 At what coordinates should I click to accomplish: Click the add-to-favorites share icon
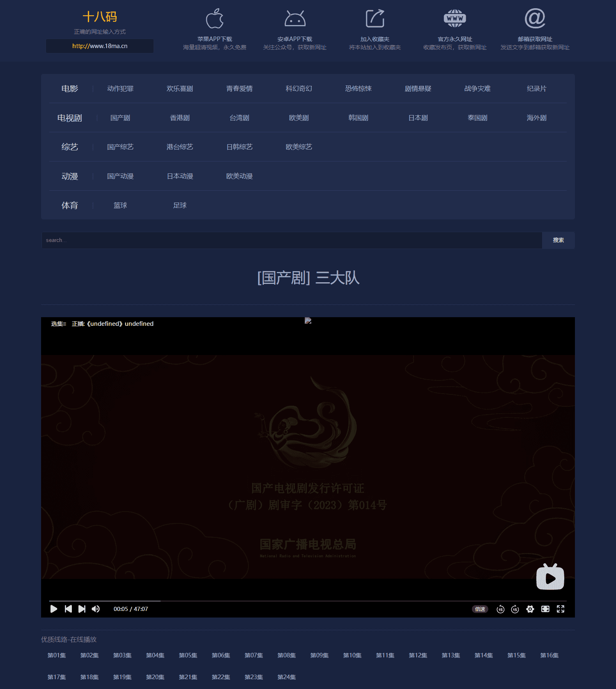pyautogui.click(x=375, y=18)
